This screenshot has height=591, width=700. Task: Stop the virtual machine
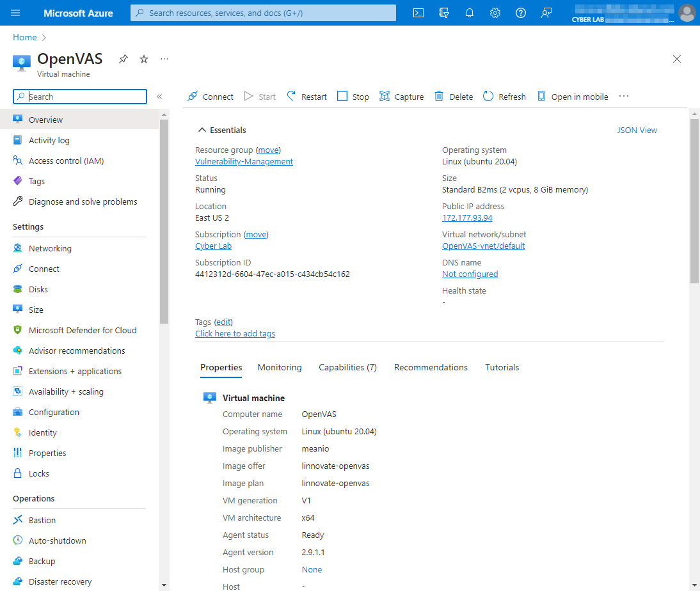(353, 97)
